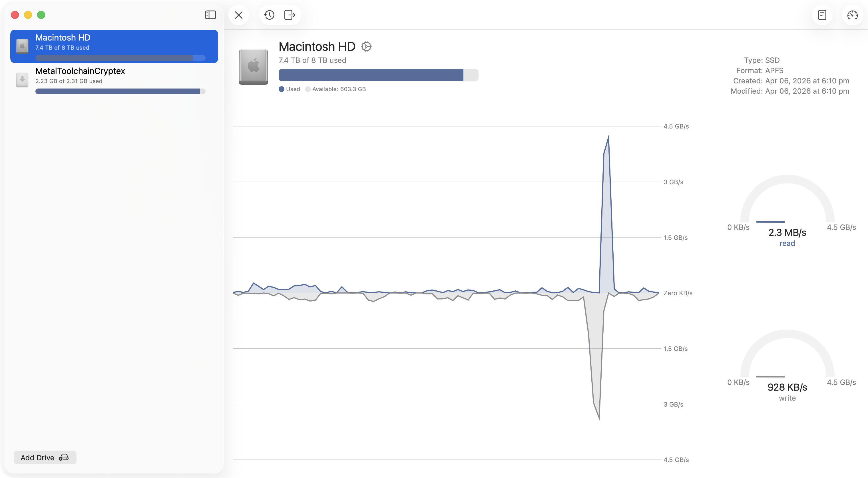Click the MetalToolchainCryptex usage bar in sidebar
This screenshot has width=868, height=478.
[120, 91]
